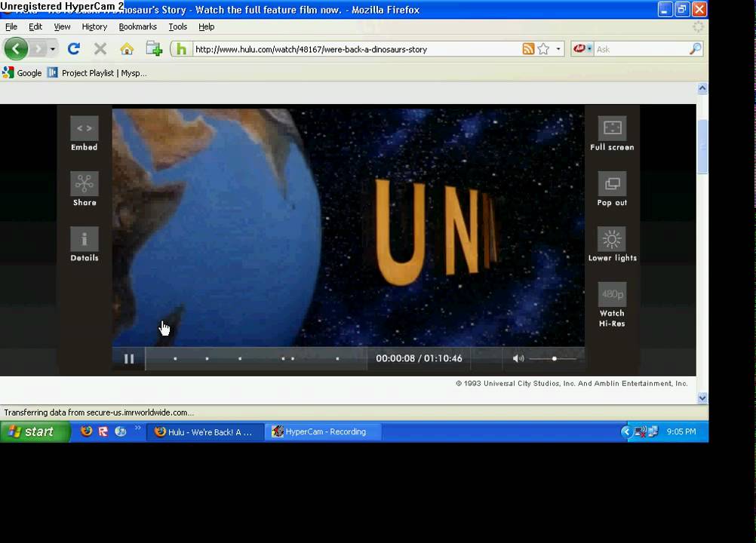Bookmark this page with the star
The height and width of the screenshot is (543, 756).
(543, 49)
